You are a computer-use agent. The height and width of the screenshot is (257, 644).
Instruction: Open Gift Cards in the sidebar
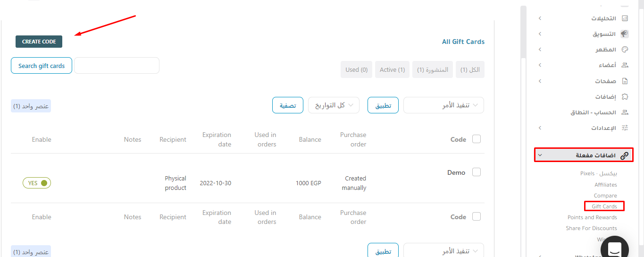point(604,206)
